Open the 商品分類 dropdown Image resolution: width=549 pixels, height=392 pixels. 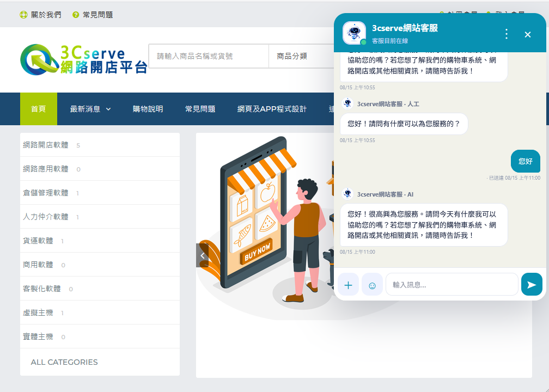(x=302, y=56)
